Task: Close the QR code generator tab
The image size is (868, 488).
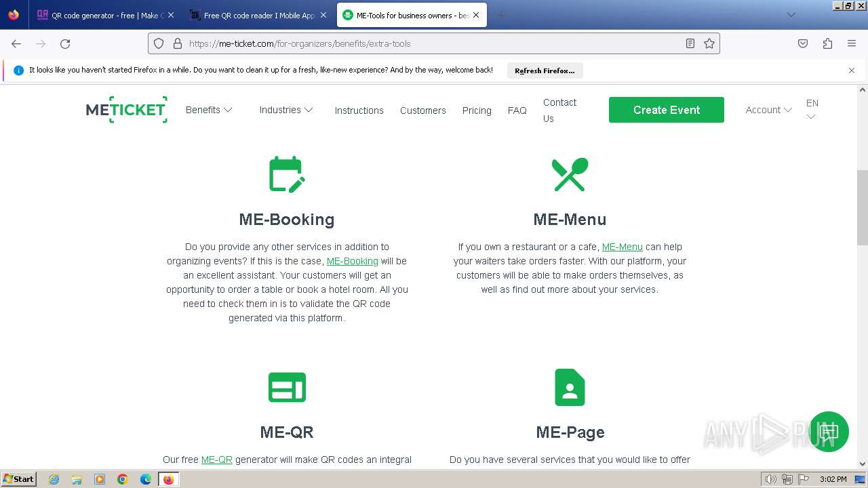Action: 171,15
